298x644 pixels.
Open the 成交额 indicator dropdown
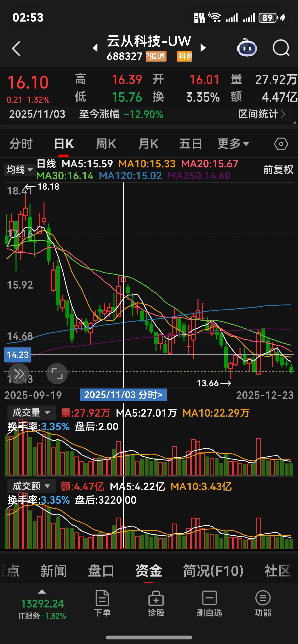[x=31, y=486]
